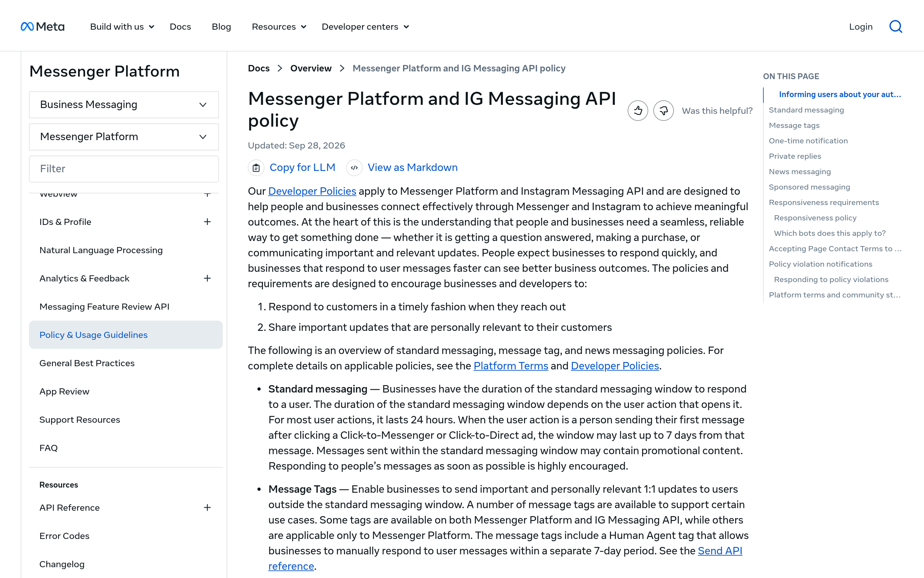Jump to Message tags section
The image size is (924, 578).
coord(794,125)
